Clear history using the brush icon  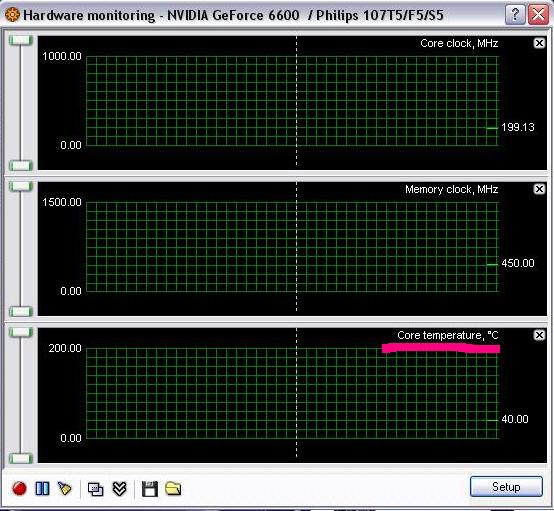click(64, 488)
